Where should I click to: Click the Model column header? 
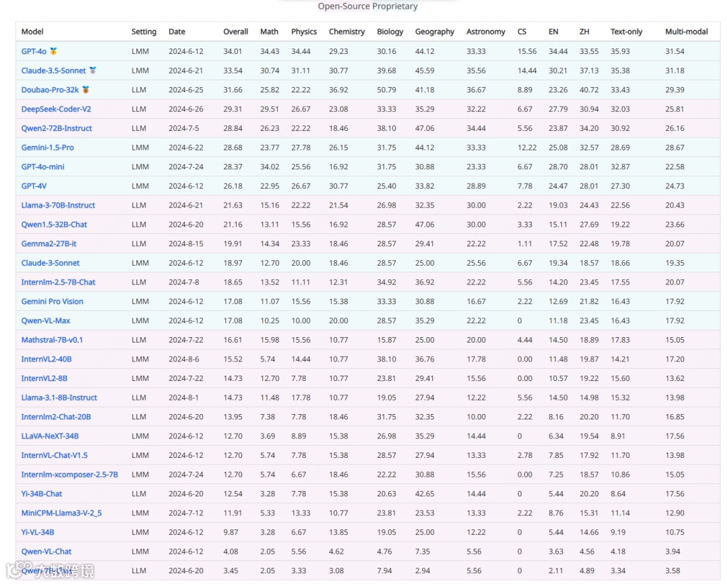pos(32,32)
